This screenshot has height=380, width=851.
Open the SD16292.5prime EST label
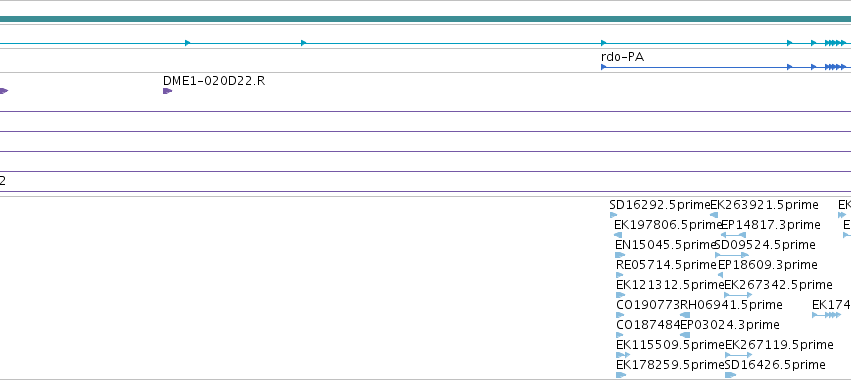click(659, 205)
